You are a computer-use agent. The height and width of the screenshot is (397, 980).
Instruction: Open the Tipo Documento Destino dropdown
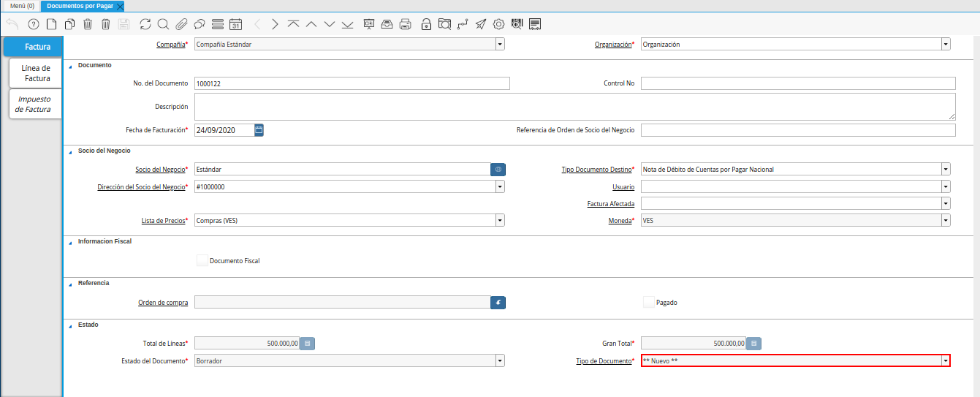click(946, 169)
